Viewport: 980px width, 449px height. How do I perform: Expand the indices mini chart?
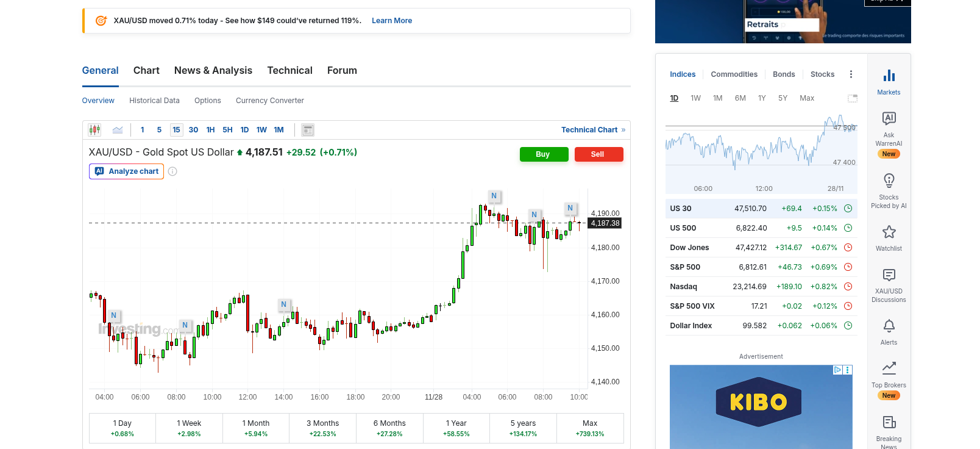click(852, 98)
